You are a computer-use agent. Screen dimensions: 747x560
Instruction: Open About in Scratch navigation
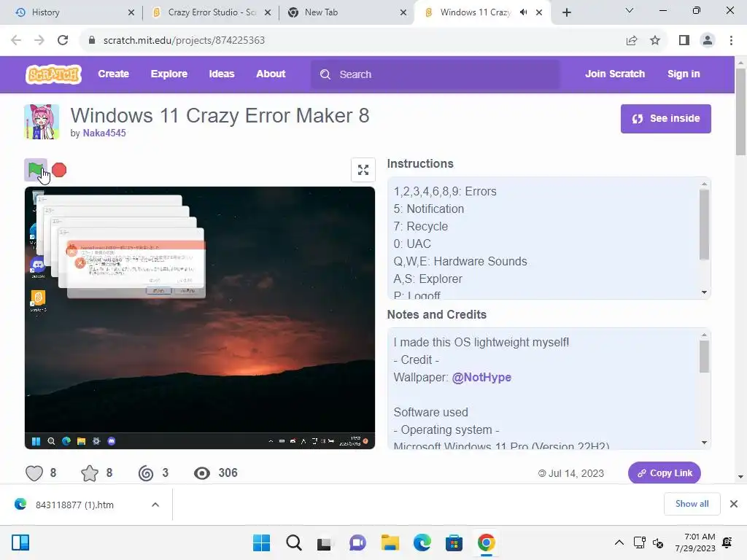point(271,74)
